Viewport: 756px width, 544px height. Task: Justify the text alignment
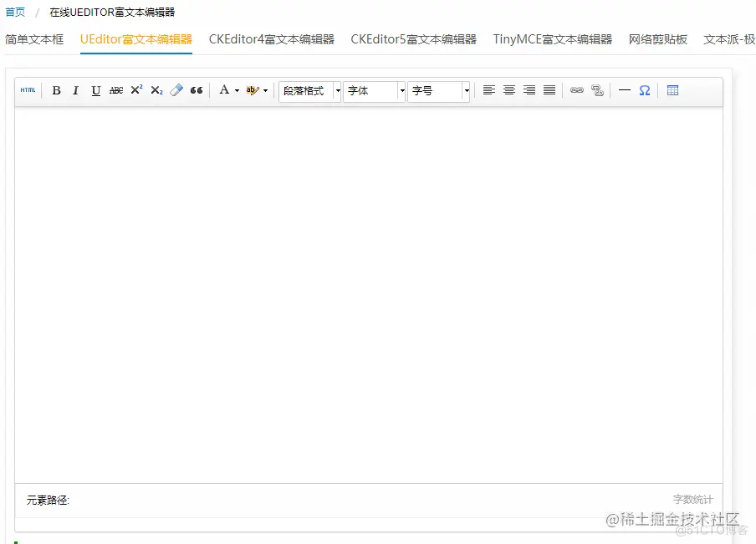point(549,90)
